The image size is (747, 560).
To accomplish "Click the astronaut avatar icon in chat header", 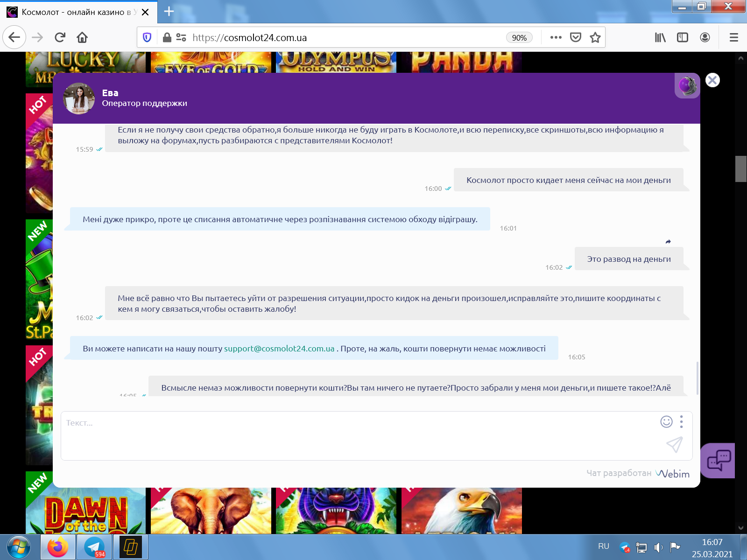I will click(x=687, y=85).
